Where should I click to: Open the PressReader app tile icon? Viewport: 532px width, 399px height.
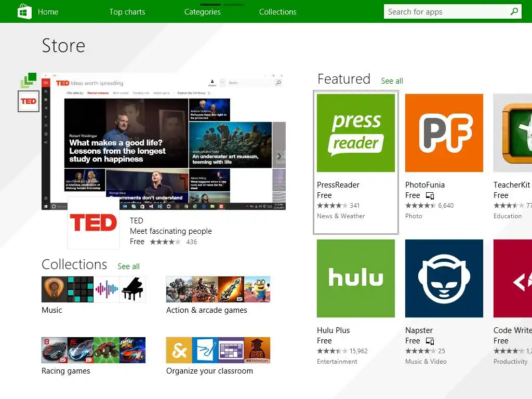click(356, 133)
